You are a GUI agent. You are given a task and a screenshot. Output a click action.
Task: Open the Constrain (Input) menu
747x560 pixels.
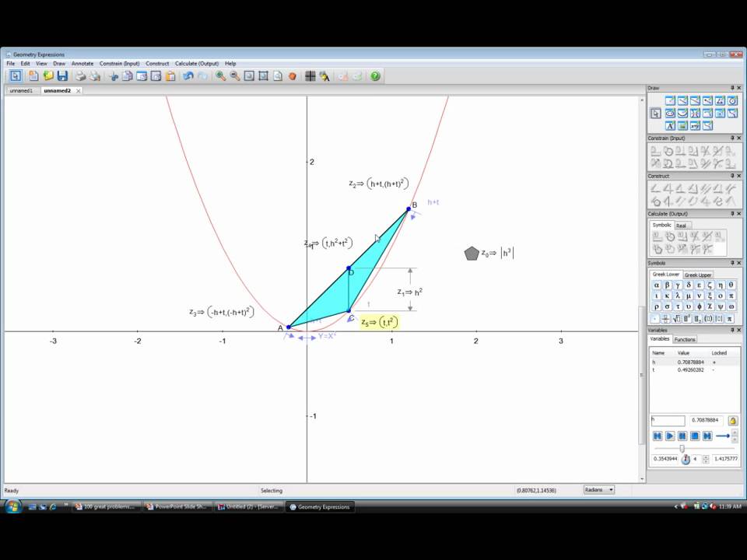coord(120,63)
